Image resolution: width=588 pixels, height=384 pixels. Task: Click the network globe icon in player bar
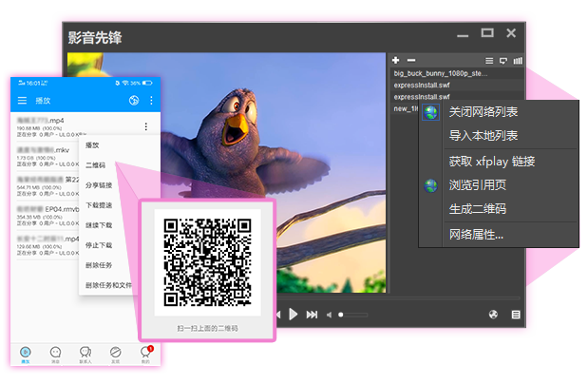click(493, 314)
